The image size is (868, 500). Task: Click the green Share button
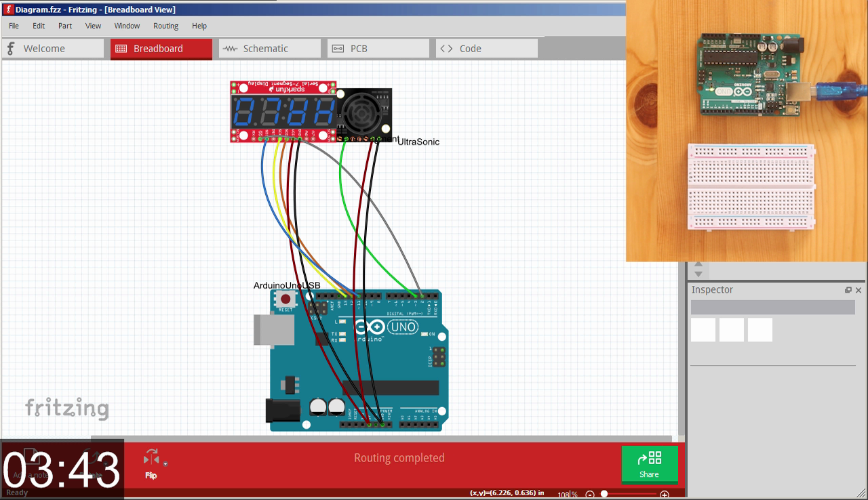tap(650, 464)
